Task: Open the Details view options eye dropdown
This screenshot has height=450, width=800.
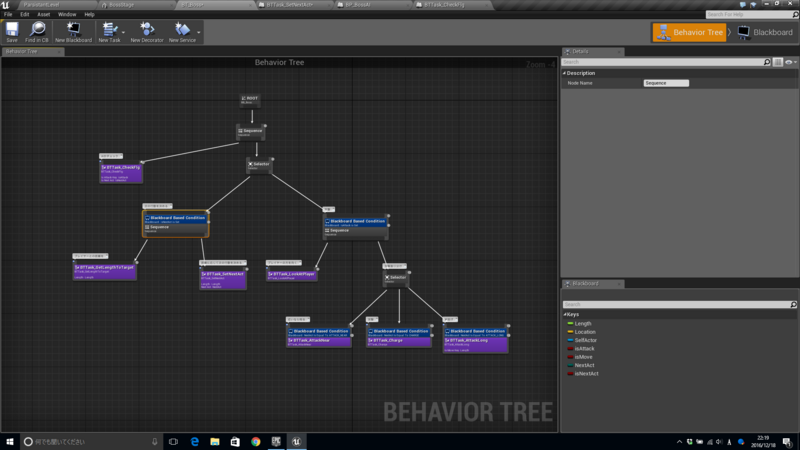Action: tap(791, 62)
